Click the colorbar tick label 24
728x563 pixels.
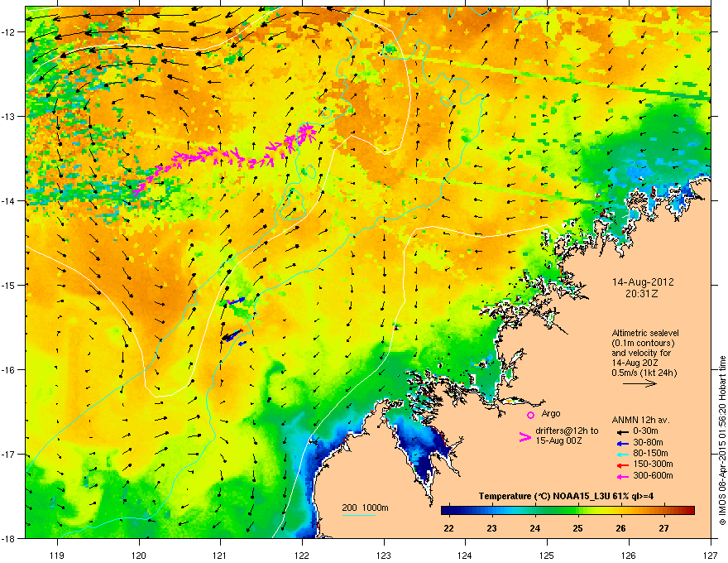click(535, 528)
